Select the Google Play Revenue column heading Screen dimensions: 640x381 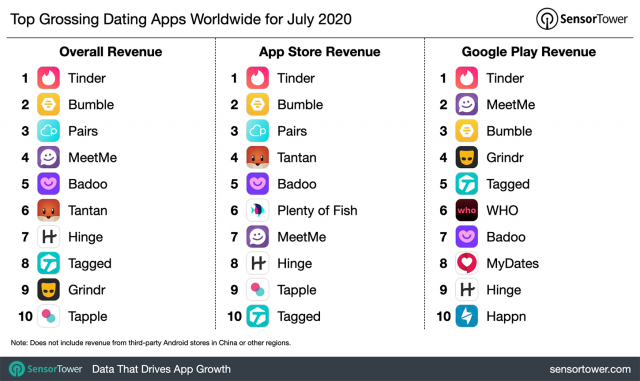(529, 52)
